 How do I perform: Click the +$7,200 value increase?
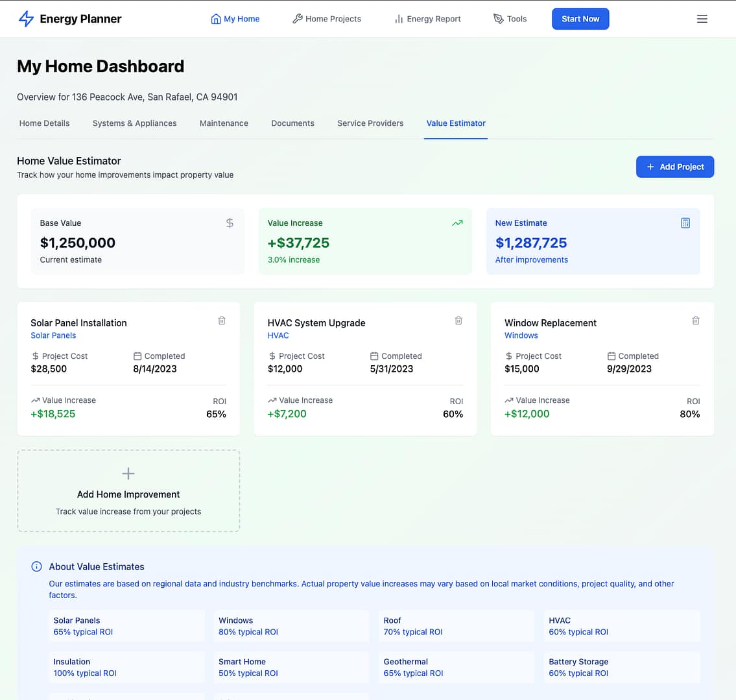coord(287,414)
